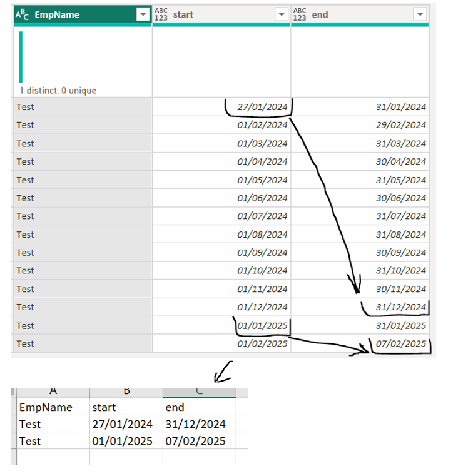Select end cell 30/04/2024
Image resolution: width=473 pixels, height=476 pixels.
point(360,161)
